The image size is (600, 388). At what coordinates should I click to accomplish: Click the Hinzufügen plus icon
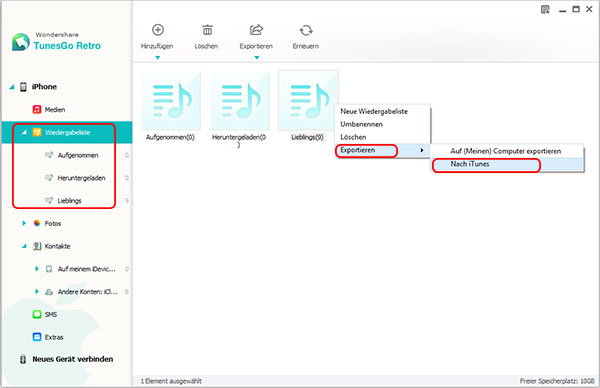click(x=158, y=30)
